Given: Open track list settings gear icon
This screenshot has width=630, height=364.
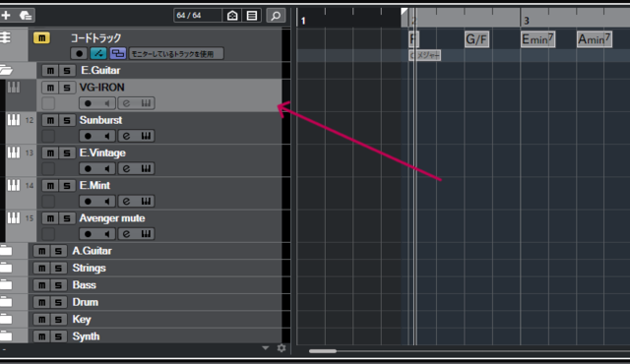Looking at the screenshot, I should tap(282, 348).
